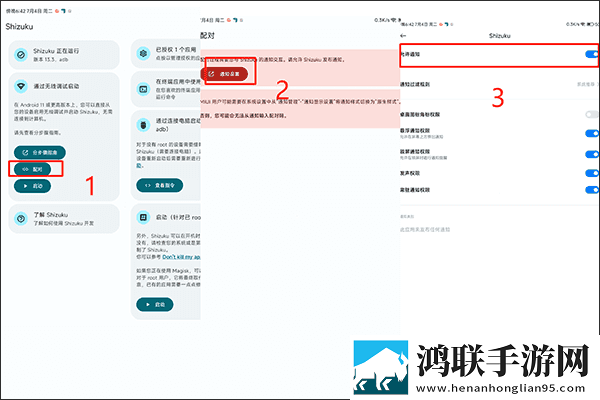The image size is (600, 400).
Task: Toggle the 悬浮通知权限 floating notification switch
Action: point(592,133)
